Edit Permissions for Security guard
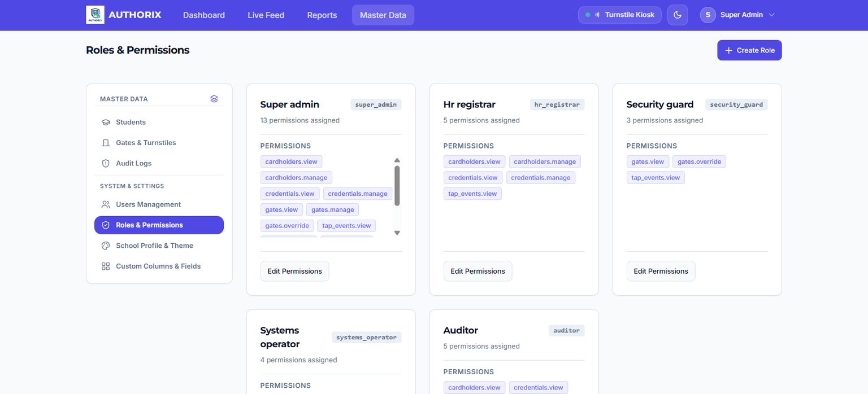 [x=661, y=271]
